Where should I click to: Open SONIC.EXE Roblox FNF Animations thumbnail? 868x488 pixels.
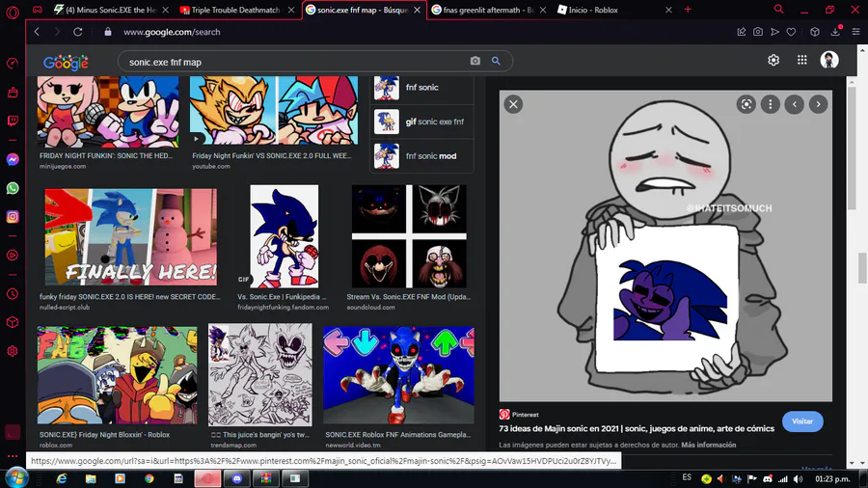coord(398,375)
